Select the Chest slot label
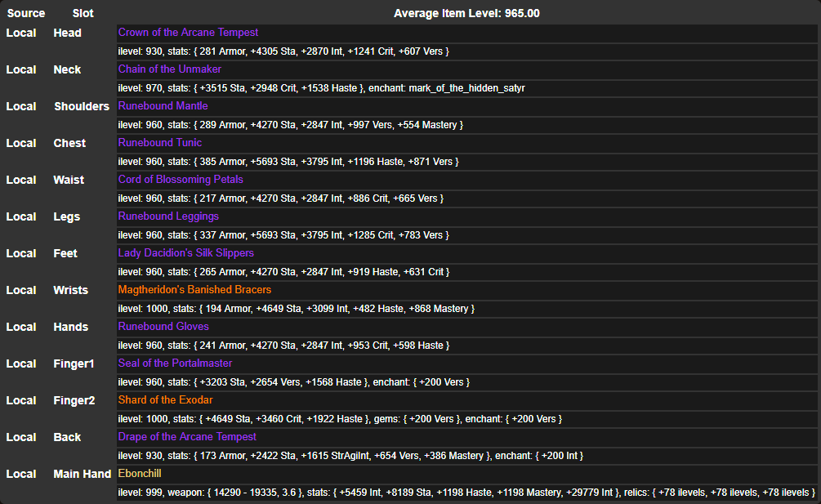 pos(69,143)
